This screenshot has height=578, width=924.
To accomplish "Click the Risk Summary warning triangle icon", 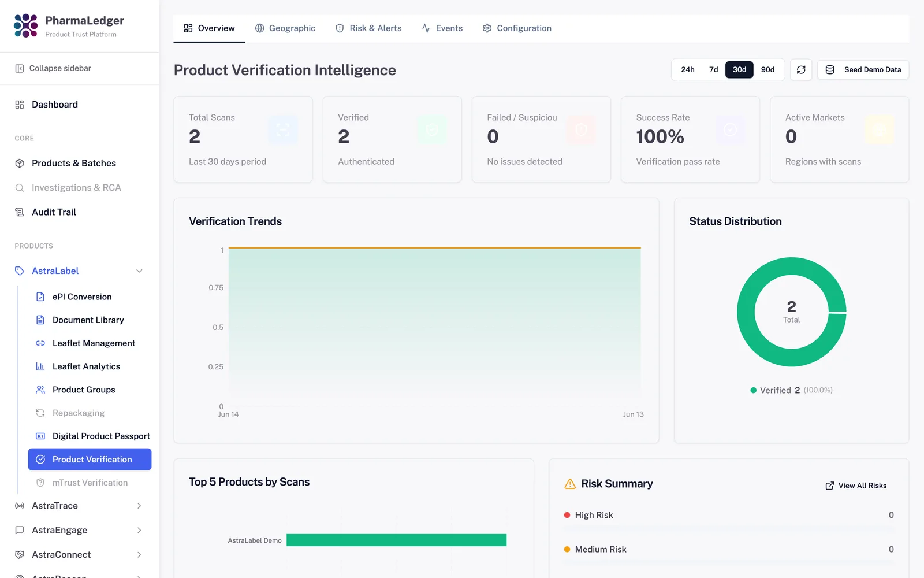I will [x=570, y=484].
